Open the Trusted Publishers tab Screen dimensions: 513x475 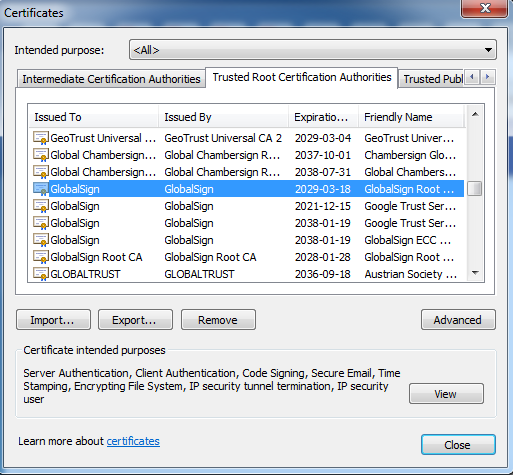click(x=431, y=79)
